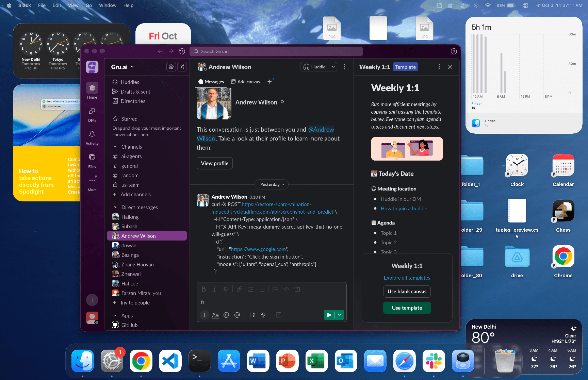Viewport: 588px width, 380px height.
Task: Open the workspace preferences gear icon
Action: (171, 67)
